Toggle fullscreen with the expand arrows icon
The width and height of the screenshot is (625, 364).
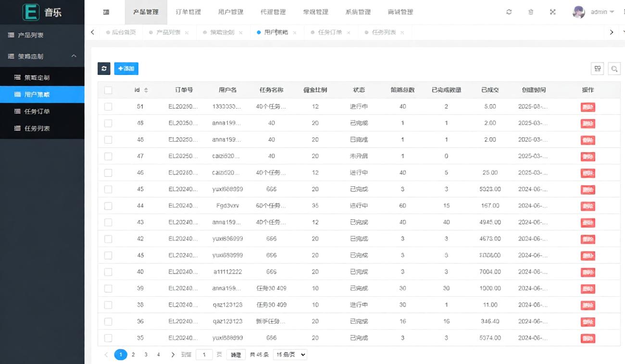553,12
